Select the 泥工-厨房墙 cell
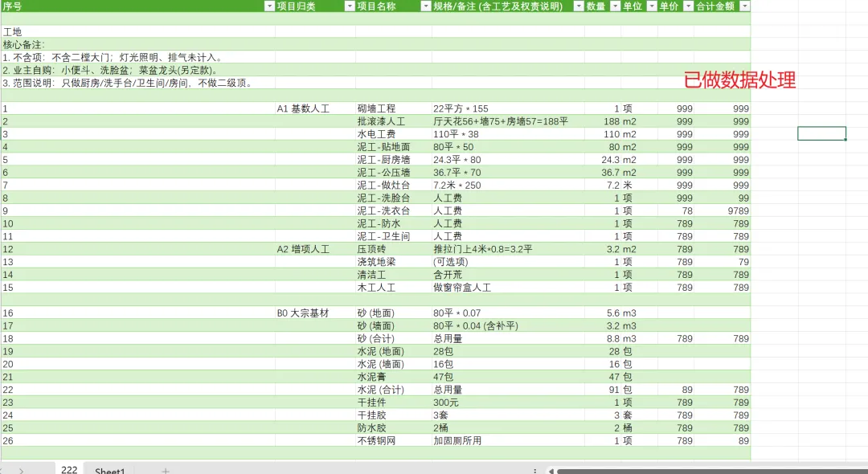Screen dimensions: 868x474 [x=394, y=159]
